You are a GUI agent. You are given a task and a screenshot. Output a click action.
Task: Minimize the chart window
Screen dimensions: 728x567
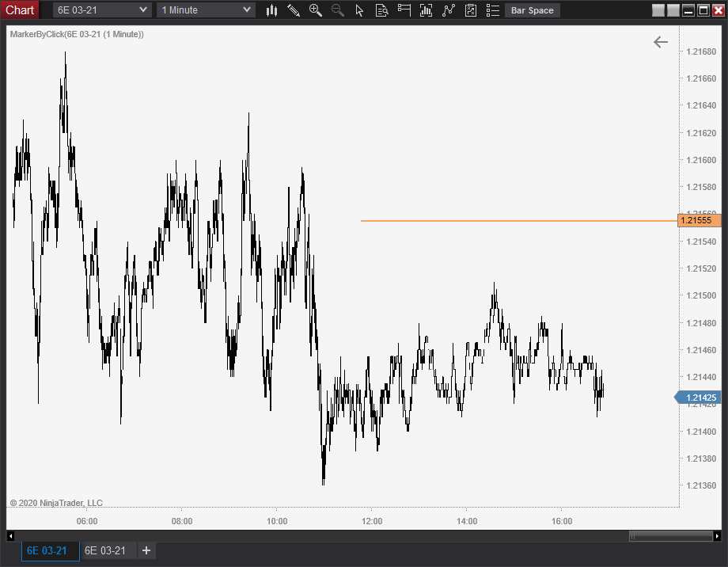tap(688, 10)
